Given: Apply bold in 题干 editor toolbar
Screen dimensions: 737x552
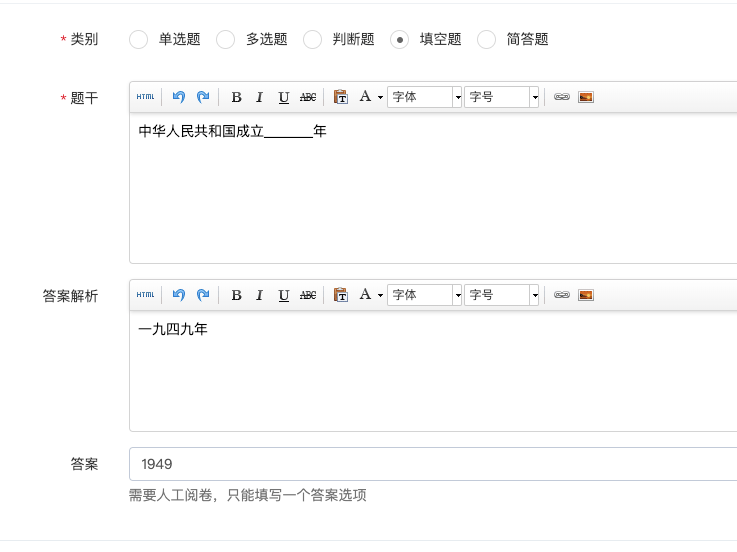Looking at the screenshot, I should [x=236, y=97].
